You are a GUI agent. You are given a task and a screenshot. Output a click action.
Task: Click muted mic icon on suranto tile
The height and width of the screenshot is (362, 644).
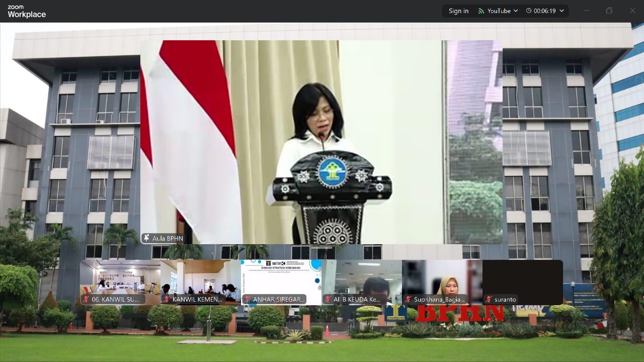489,300
